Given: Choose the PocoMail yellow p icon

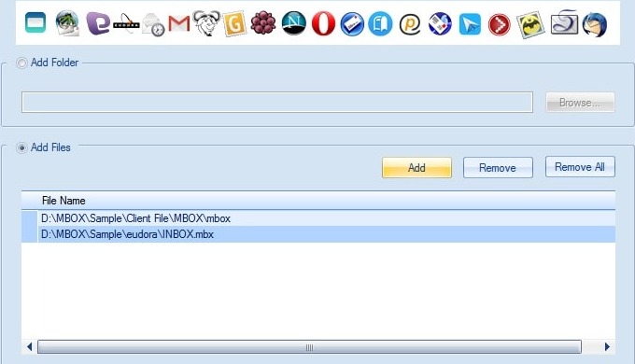Looking at the screenshot, I should [x=410, y=24].
